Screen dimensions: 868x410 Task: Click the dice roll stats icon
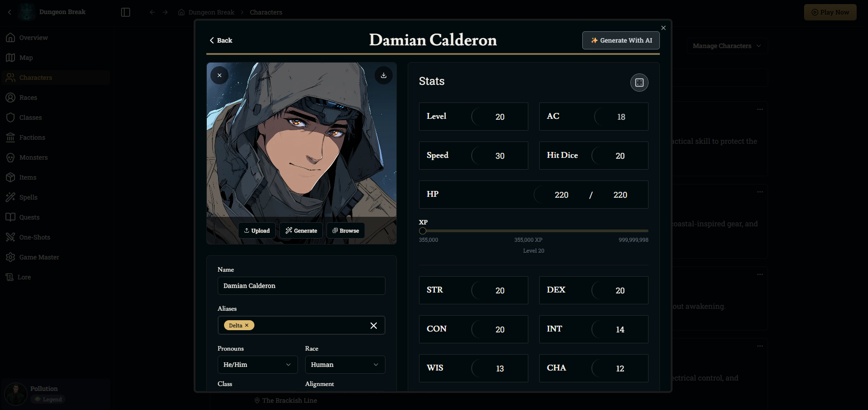(x=639, y=83)
